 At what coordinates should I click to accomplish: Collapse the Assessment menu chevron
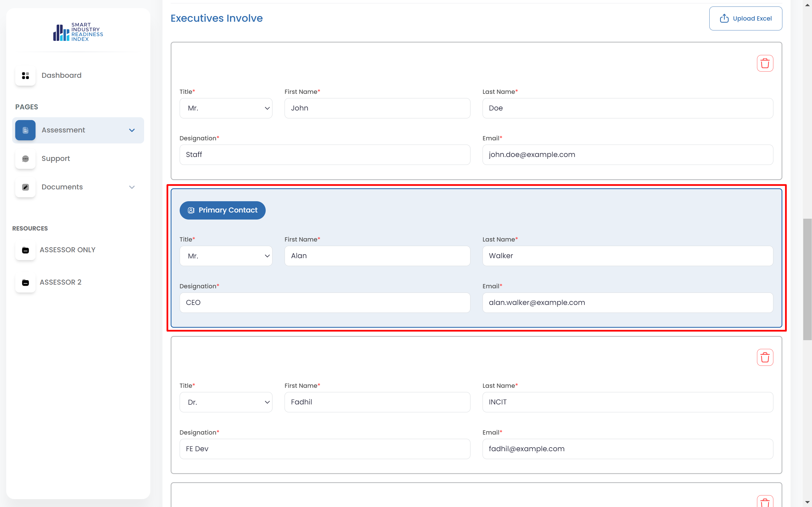[x=132, y=130]
